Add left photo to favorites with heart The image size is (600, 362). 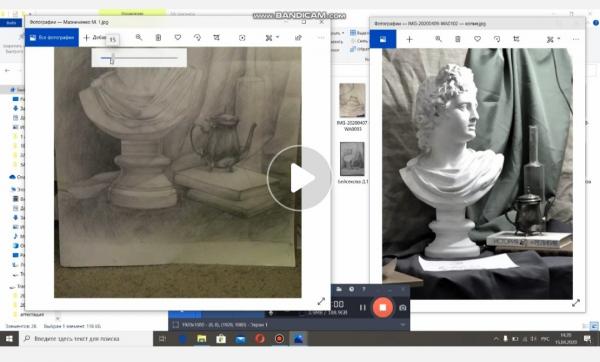178,38
